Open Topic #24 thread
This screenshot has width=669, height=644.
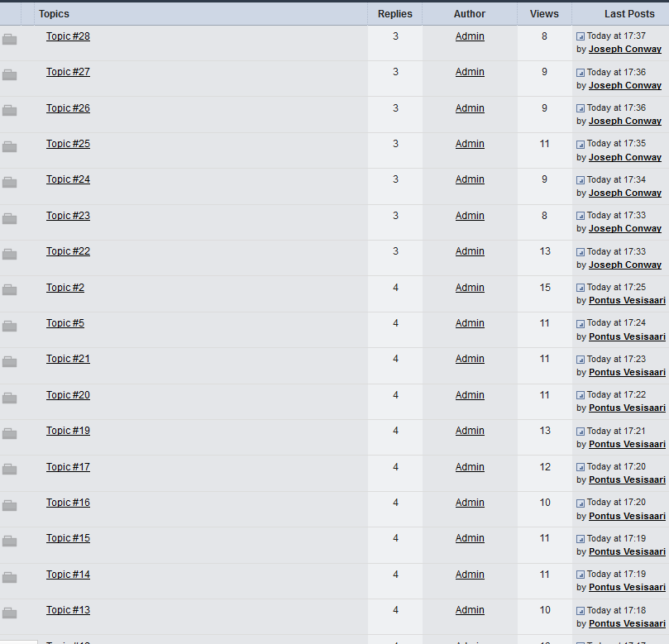click(69, 179)
